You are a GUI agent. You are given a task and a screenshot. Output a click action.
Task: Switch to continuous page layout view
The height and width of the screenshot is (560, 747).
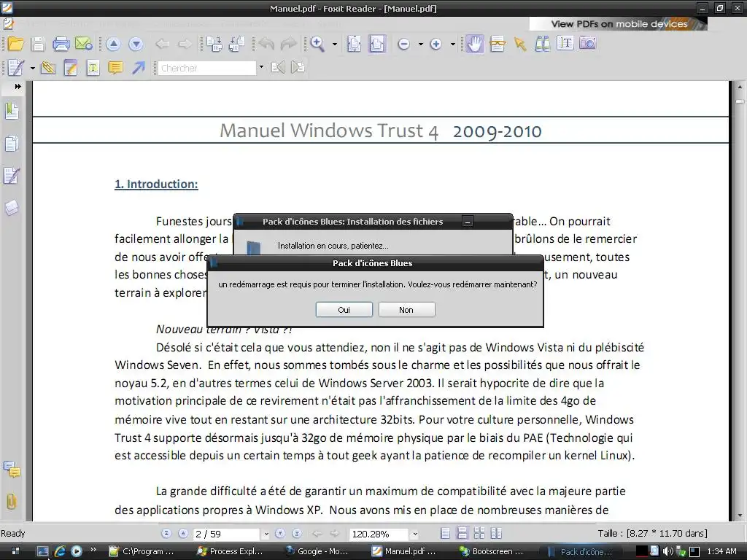point(462,533)
